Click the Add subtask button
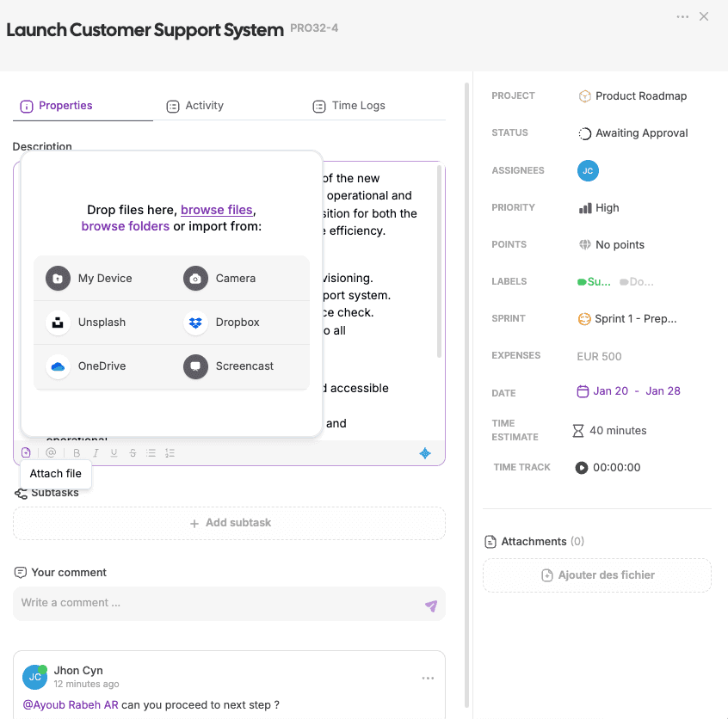Screen dimensions: 728x719 coord(230,523)
